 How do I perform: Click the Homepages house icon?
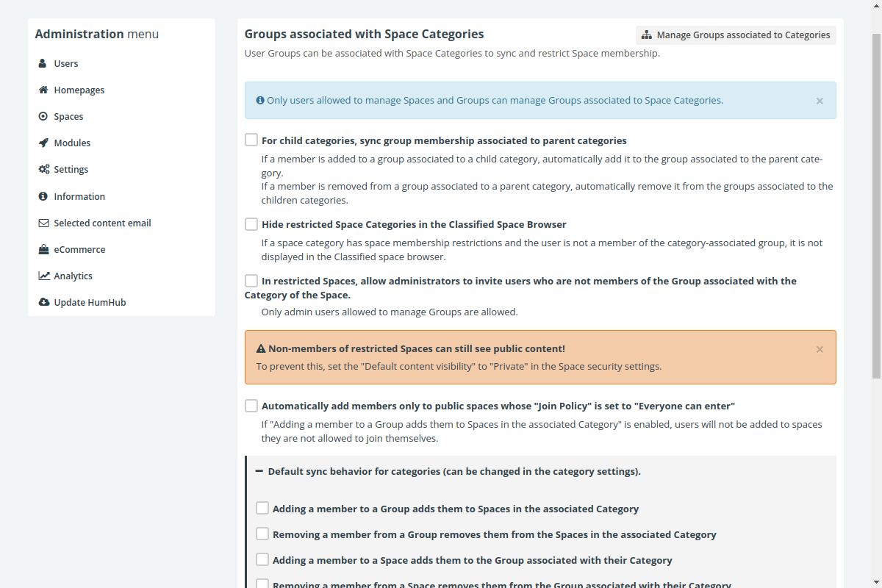[43, 90]
